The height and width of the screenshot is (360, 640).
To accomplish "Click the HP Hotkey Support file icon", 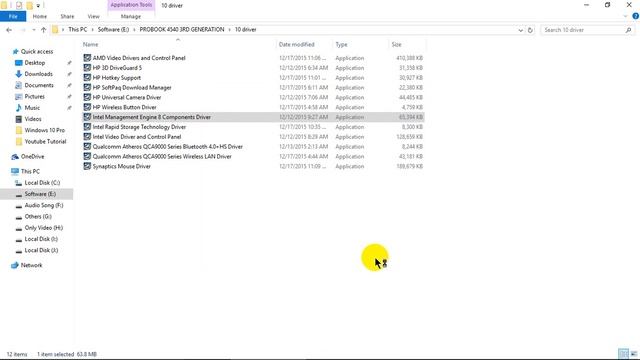I will point(87,78).
